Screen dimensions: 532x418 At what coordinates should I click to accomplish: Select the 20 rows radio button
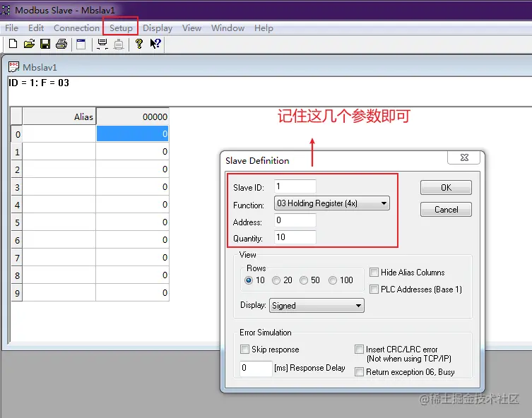[276, 280]
